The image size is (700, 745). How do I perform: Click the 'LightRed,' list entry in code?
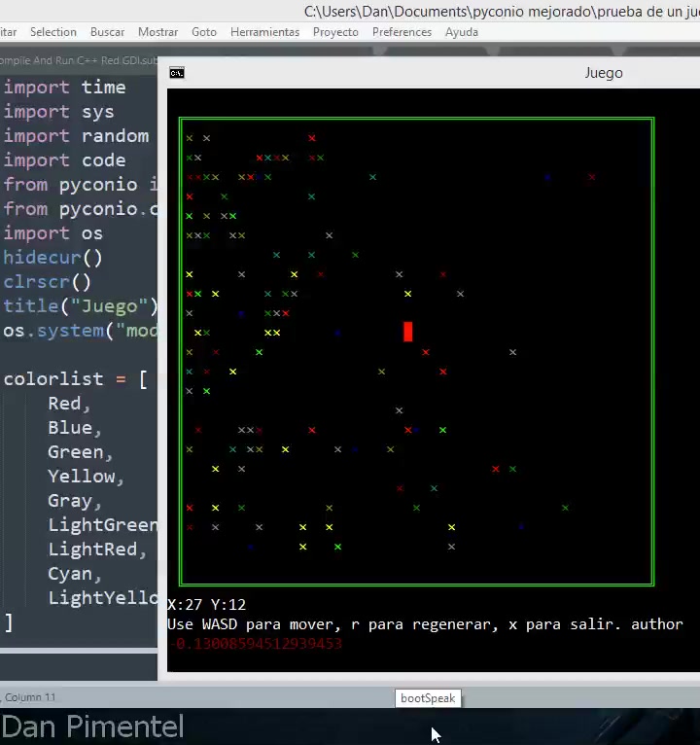97,550
